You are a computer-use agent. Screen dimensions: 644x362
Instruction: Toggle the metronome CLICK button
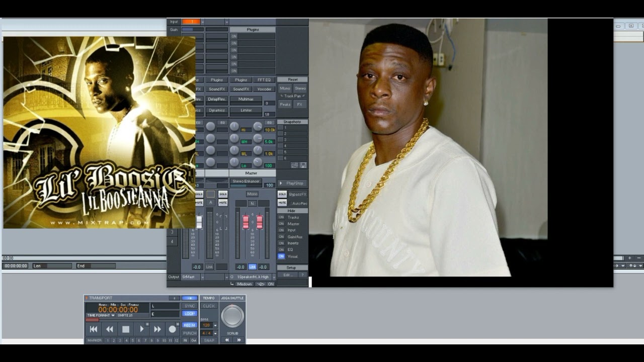(209, 306)
